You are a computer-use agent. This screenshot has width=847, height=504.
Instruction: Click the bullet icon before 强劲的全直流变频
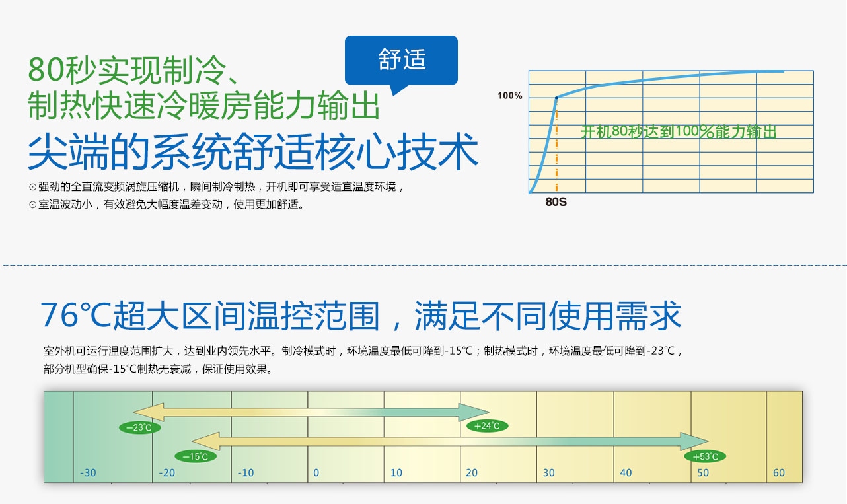32,187
